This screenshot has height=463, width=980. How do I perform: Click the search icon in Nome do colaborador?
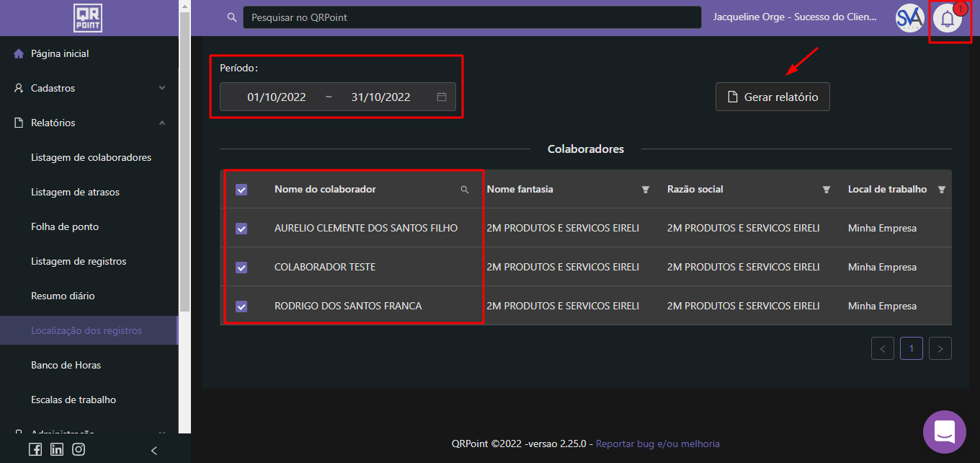click(x=465, y=190)
